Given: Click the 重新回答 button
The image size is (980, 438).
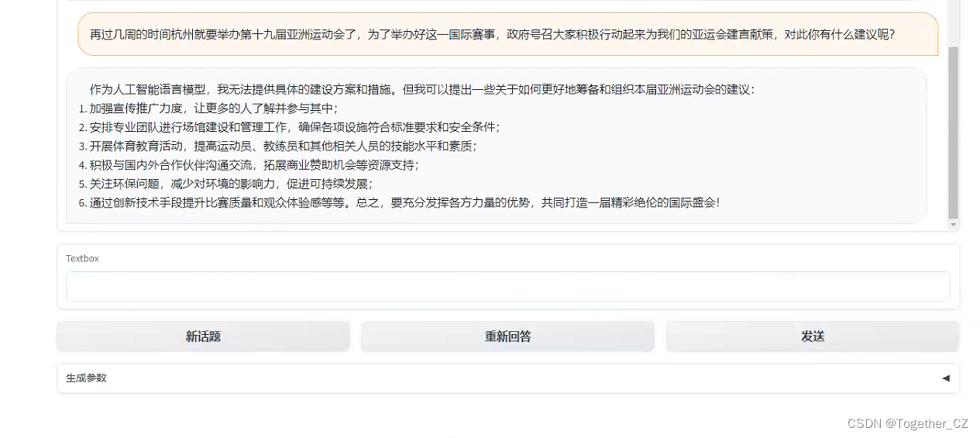Looking at the screenshot, I should click(x=507, y=336).
